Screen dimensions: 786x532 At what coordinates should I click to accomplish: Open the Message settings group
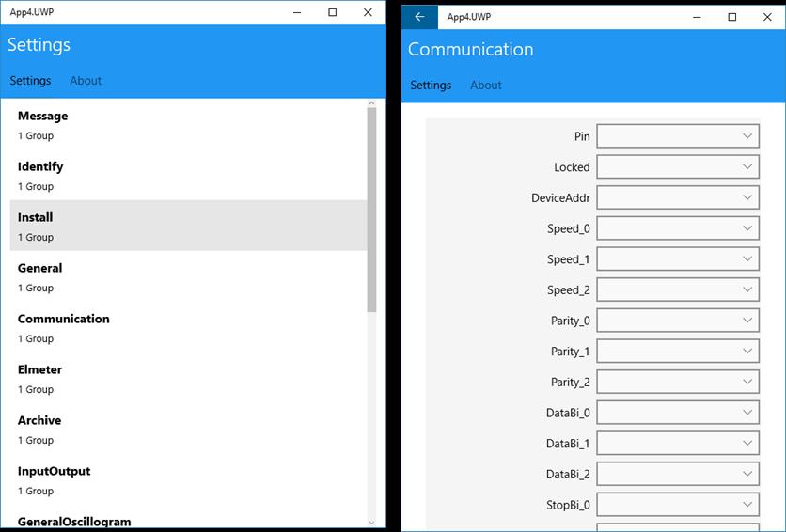coord(188,125)
